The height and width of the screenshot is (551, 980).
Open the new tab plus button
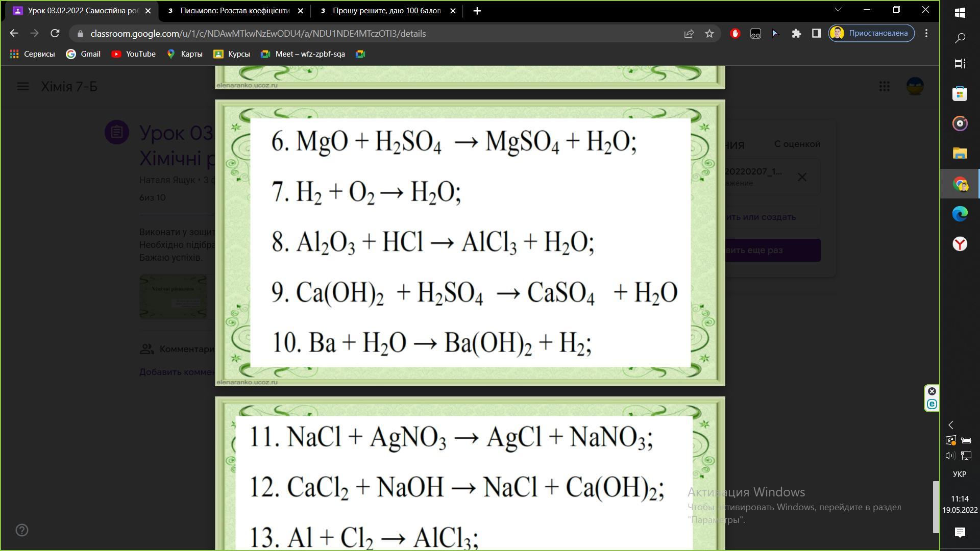coord(477,11)
